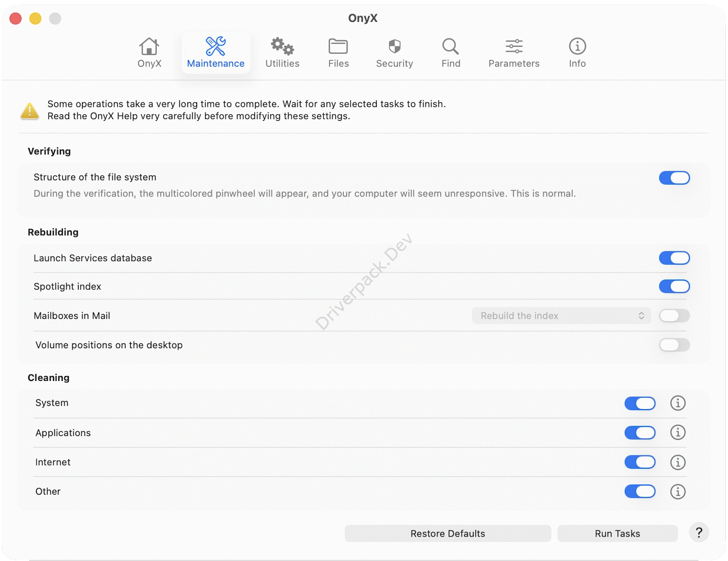Click Restore Defaults button
The width and height of the screenshot is (728, 561).
coord(448,534)
